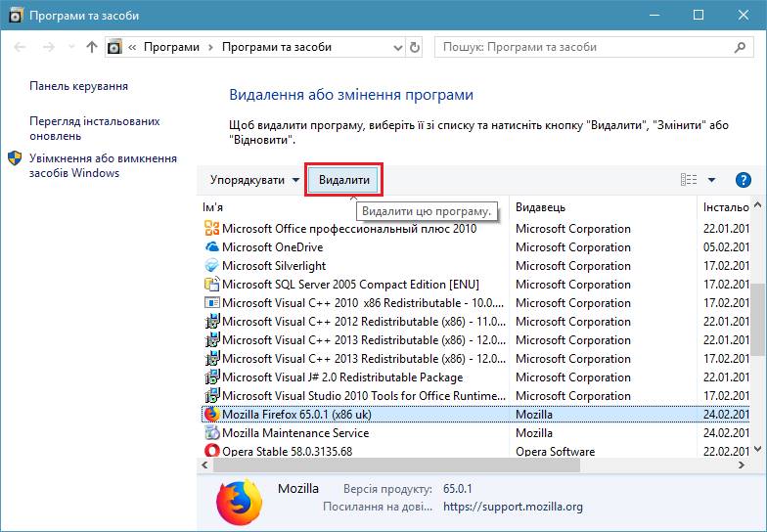Sort by Інстальовано column header
The image size is (767, 532).
726,207
